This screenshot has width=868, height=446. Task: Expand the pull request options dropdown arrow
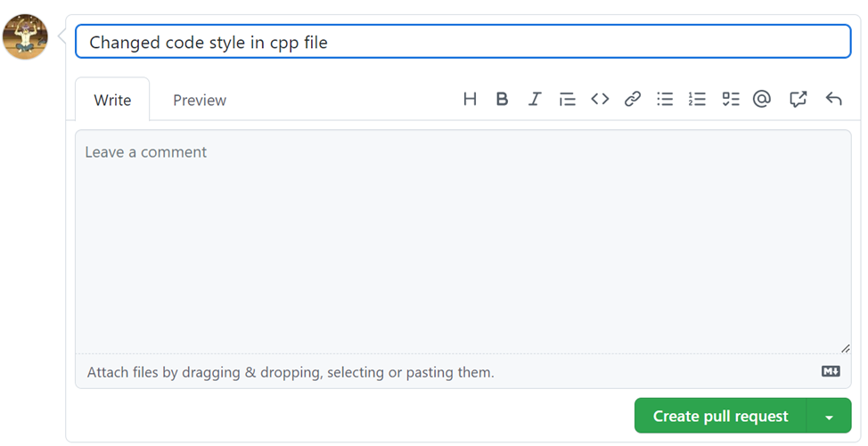tap(830, 416)
